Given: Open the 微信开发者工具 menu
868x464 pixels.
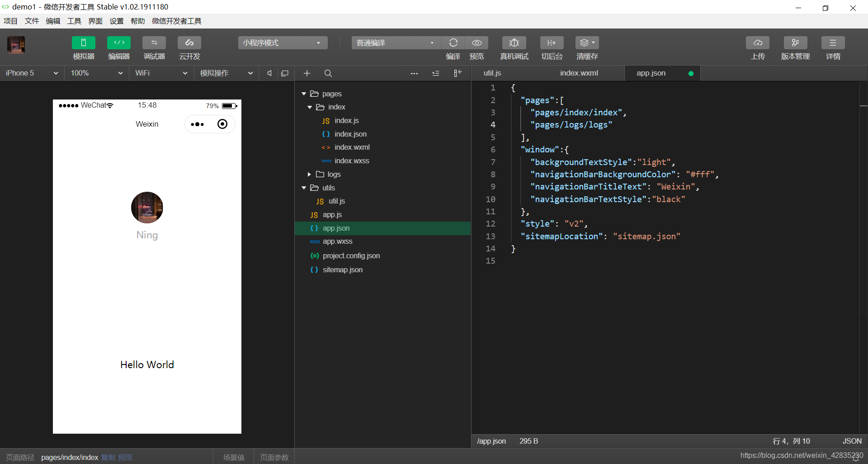Looking at the screenshot, I should (177, 21).
